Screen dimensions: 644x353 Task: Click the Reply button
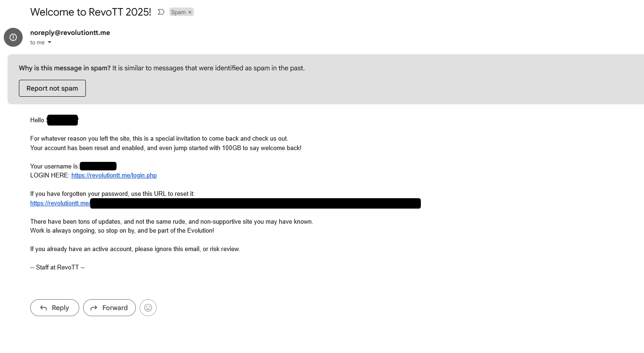[55, 308]
